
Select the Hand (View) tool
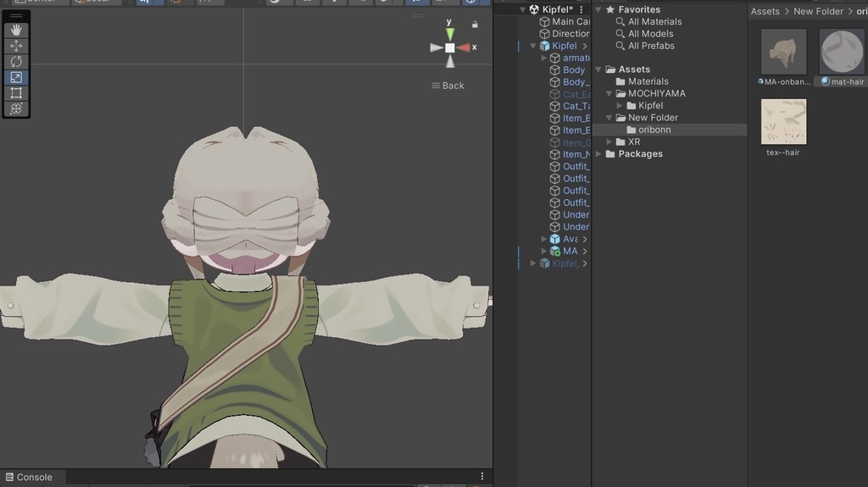[x=16, y=30]
